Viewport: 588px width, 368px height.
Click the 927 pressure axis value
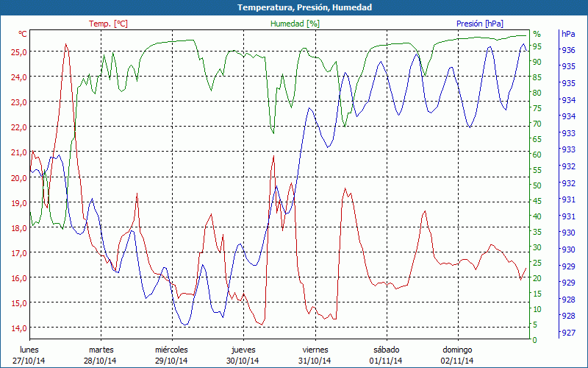point(568,333)
